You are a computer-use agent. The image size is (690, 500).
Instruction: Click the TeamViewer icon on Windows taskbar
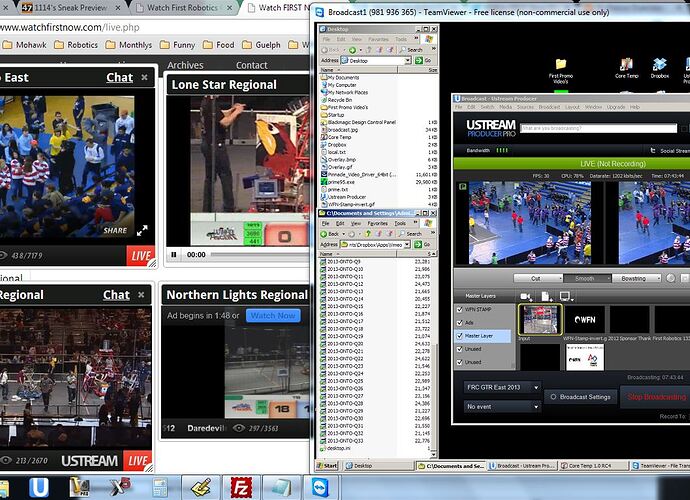coord(320,488)
